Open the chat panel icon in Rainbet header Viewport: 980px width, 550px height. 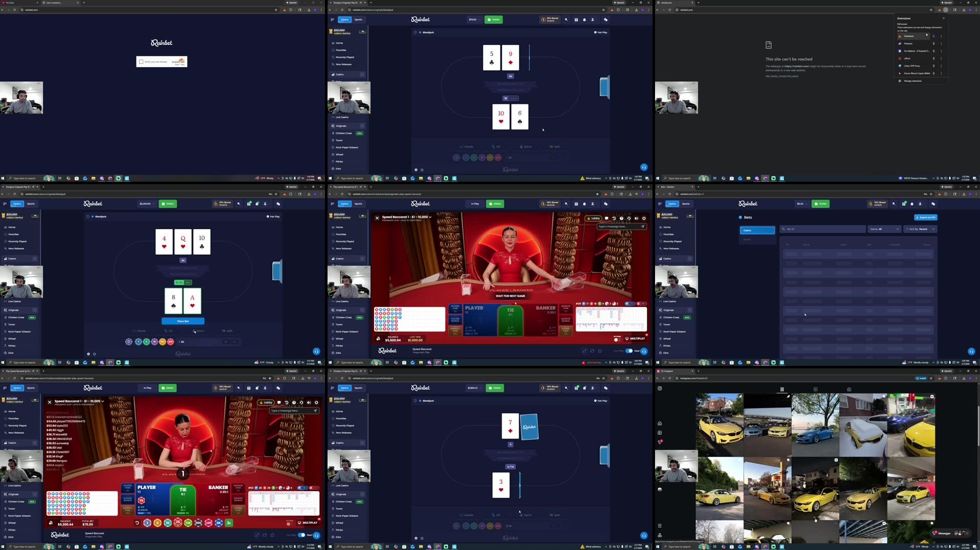click(605, 19)
